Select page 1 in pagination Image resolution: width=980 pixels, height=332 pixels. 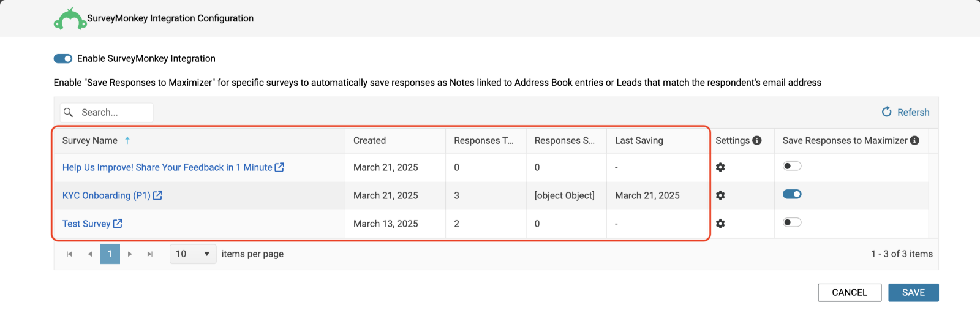(x=110, y=254)
